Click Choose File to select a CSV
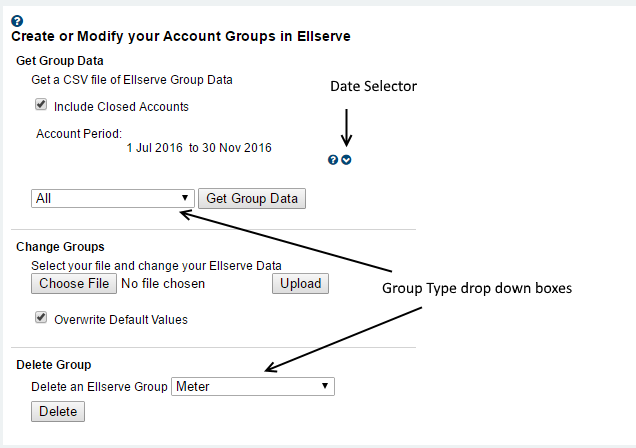The image size is (636, 448). [74, 283]
